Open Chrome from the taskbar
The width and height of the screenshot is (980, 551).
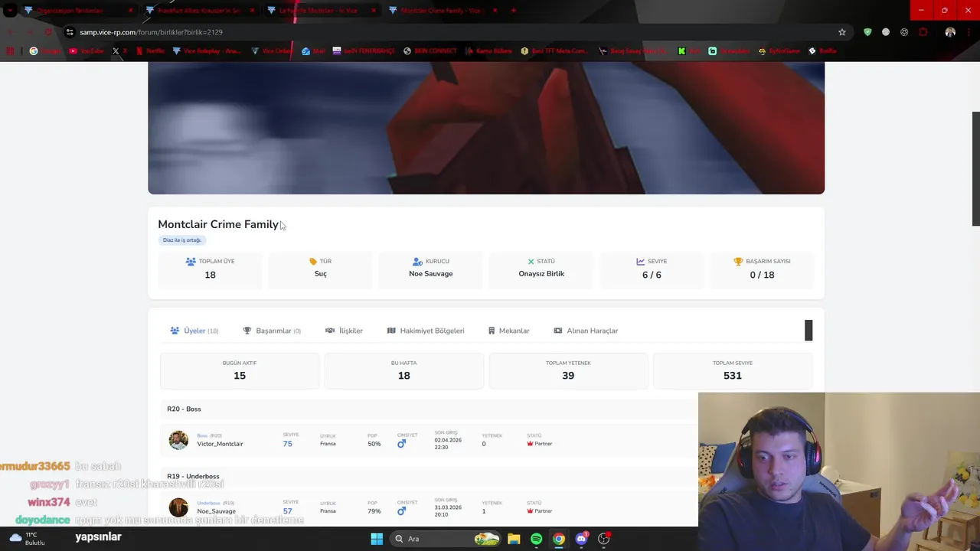559,539
